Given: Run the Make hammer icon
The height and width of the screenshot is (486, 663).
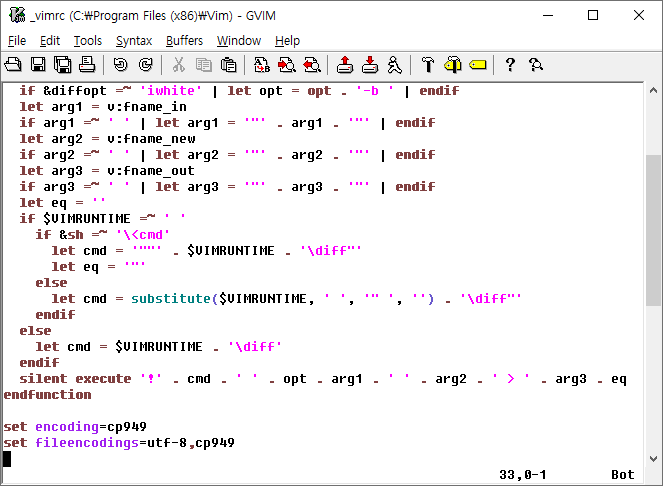Looking at the screenshot, I should pos(428,65).
